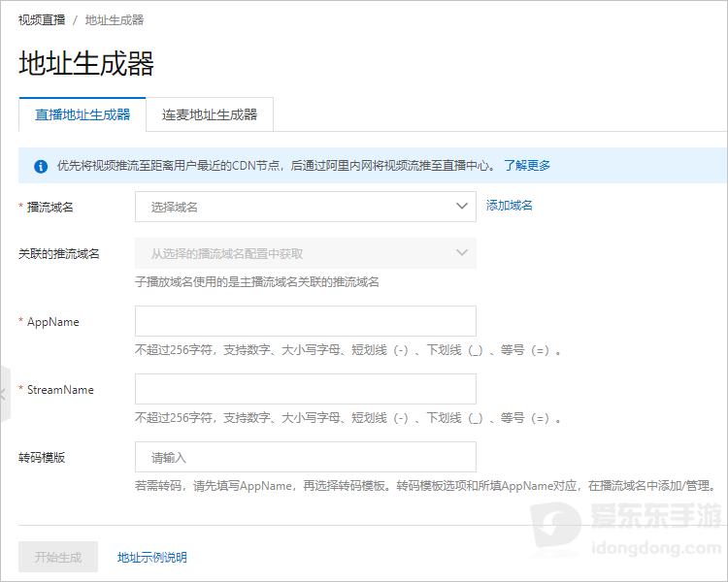
Task: Click the 地址生成器 page heading
Action: (x=86, y=63)
